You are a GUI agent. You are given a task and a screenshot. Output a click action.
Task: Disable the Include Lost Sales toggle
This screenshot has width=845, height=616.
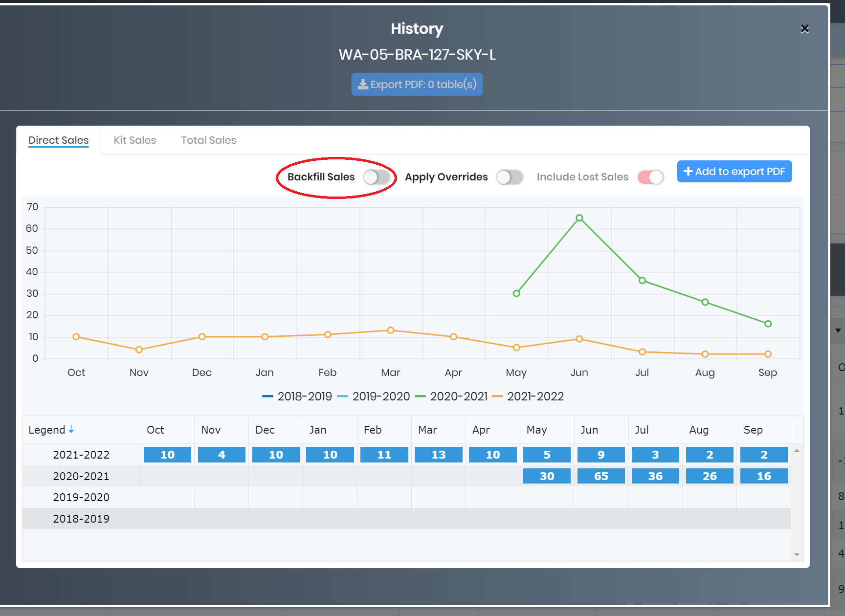650,177
